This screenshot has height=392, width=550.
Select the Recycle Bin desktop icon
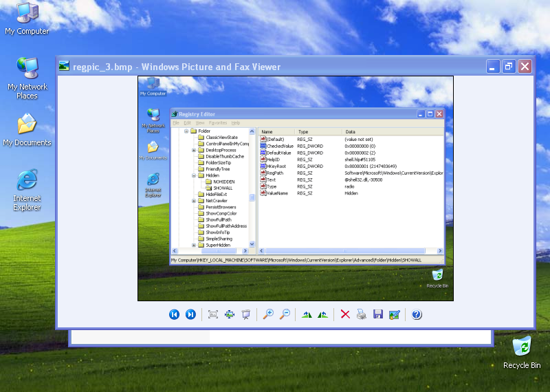pos(522,353)
